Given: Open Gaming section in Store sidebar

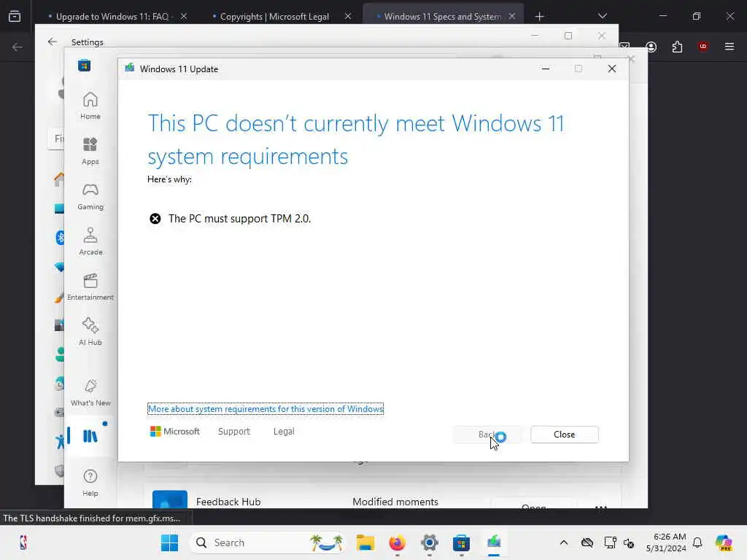Looking at the screenshot, I should (90, 196).
